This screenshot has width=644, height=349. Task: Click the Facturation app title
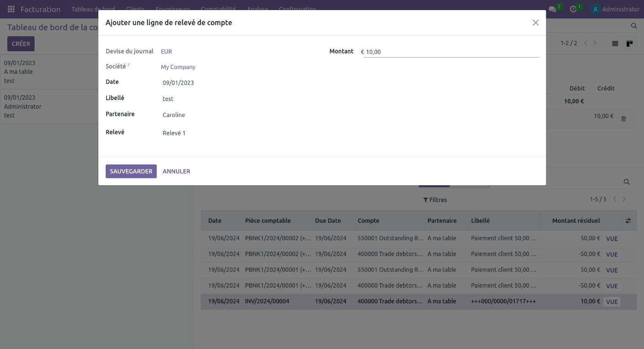pos(40,9)
